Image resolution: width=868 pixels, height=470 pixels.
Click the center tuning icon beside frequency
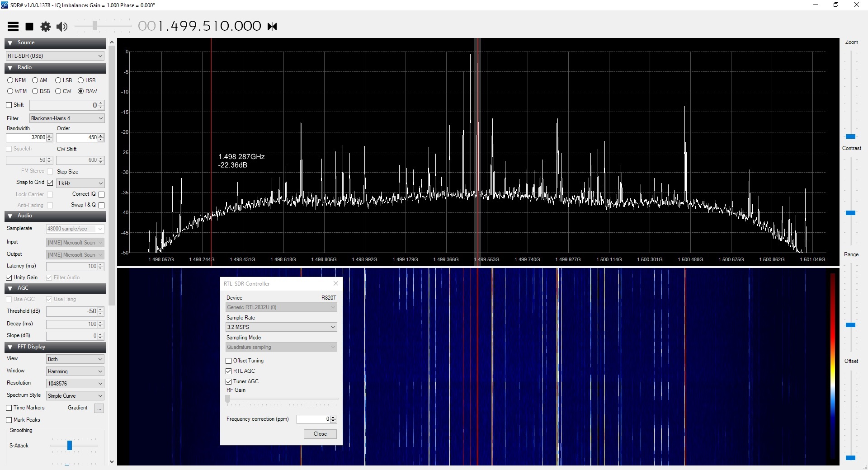coord(272,27)
